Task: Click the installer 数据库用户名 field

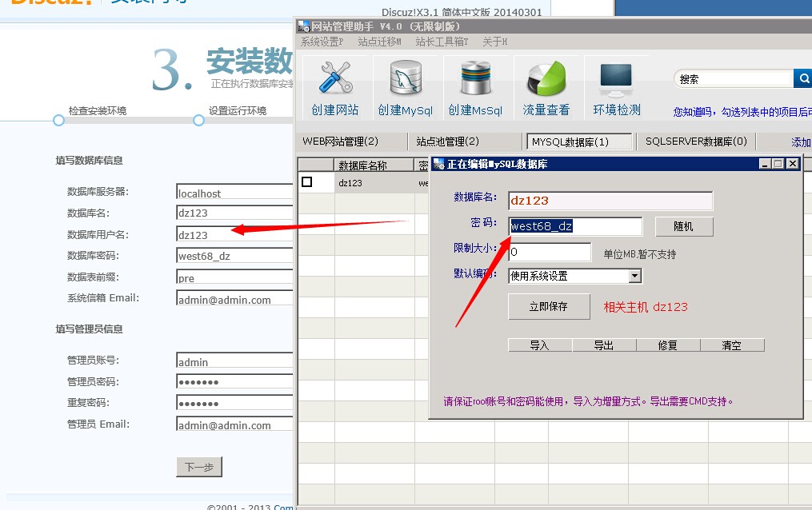Action: [235, 234]
